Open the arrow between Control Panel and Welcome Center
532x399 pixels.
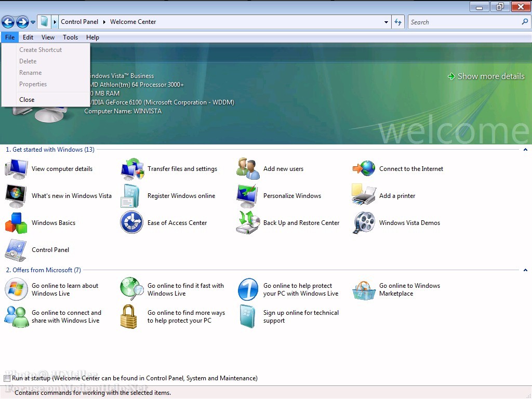[x=104, y=22]
